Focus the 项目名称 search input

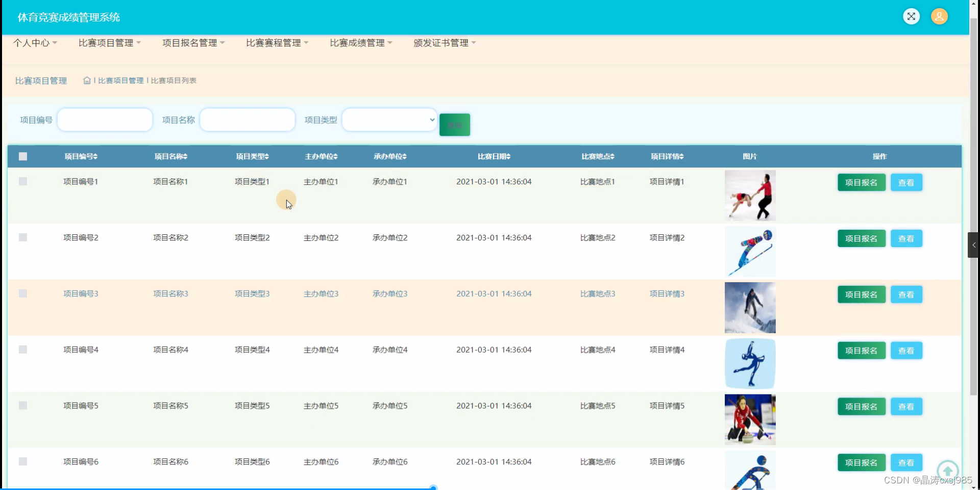248,120
